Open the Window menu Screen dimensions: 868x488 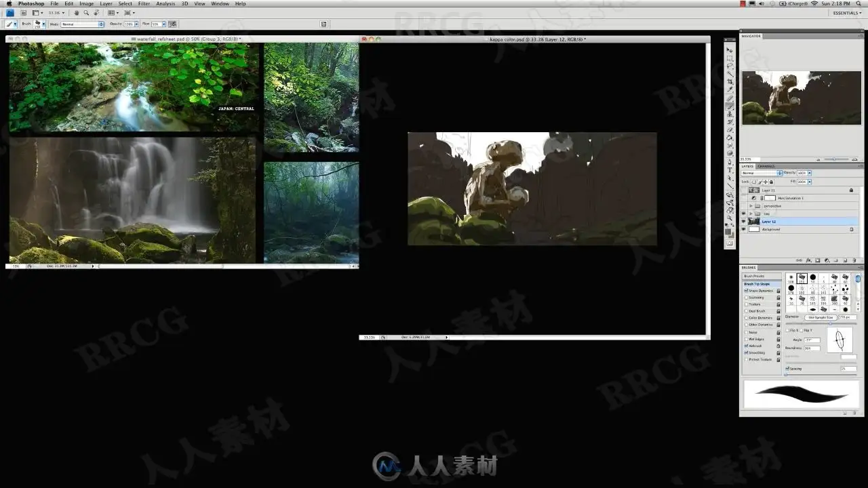click(220, 3)
